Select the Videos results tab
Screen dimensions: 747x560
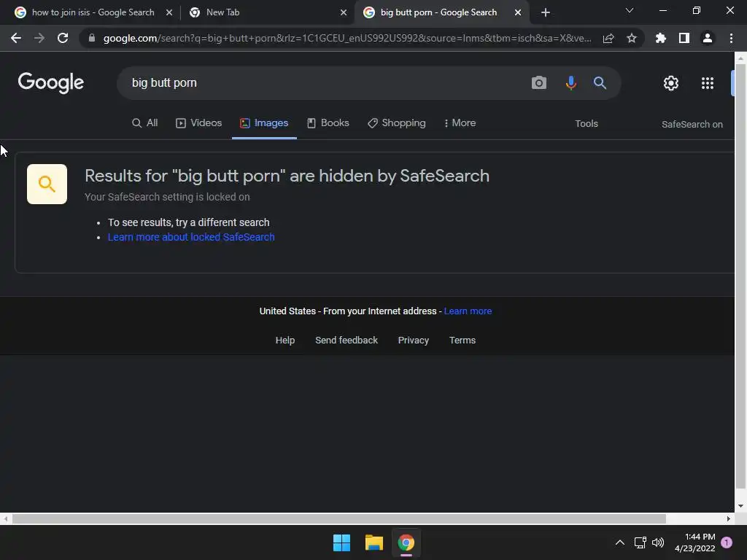[198, 122]
